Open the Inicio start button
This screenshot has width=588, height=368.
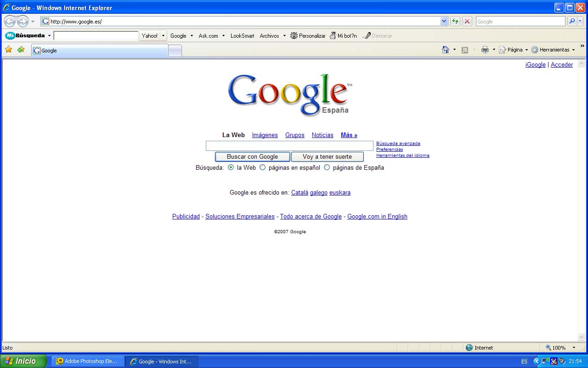point(23,361)
